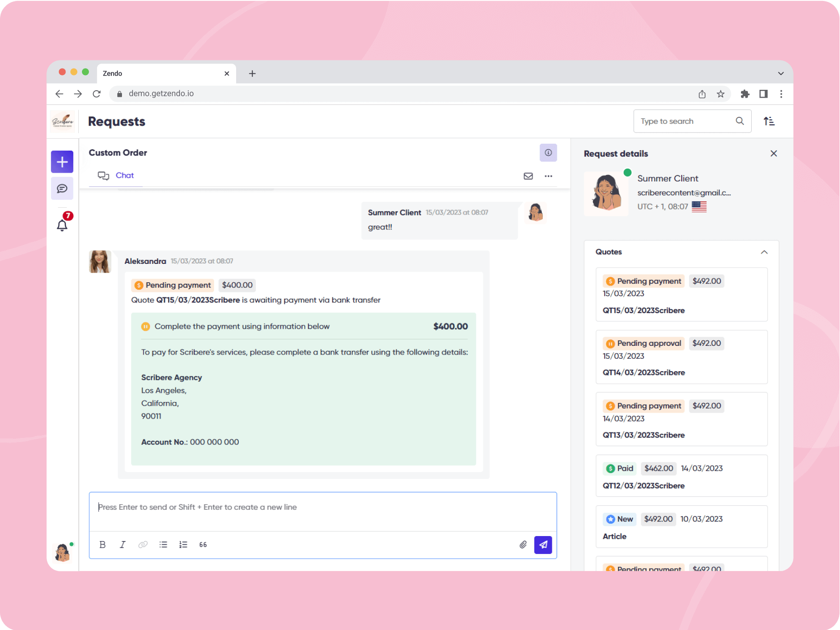
Task: Close the Zendo browser tab
Action: coord(227,74)
